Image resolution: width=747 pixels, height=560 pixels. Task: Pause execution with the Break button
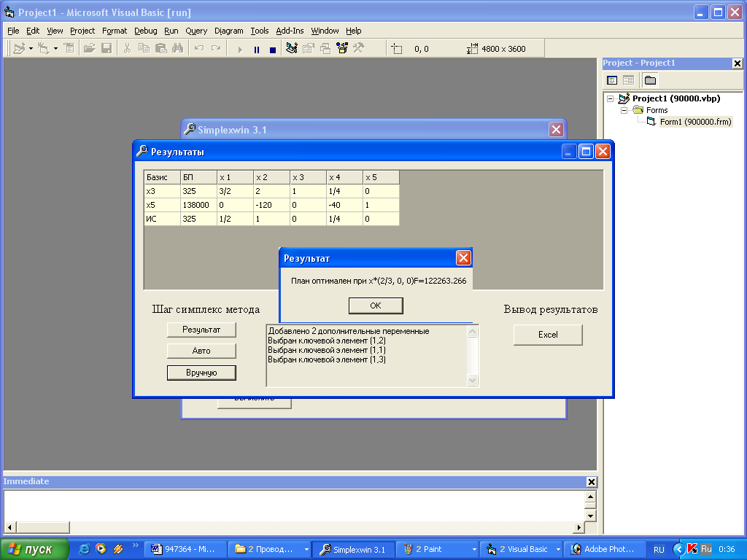pos(257,50)
